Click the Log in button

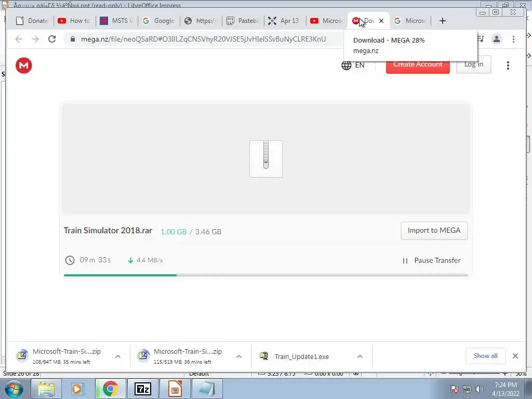(x=474, y=64)
